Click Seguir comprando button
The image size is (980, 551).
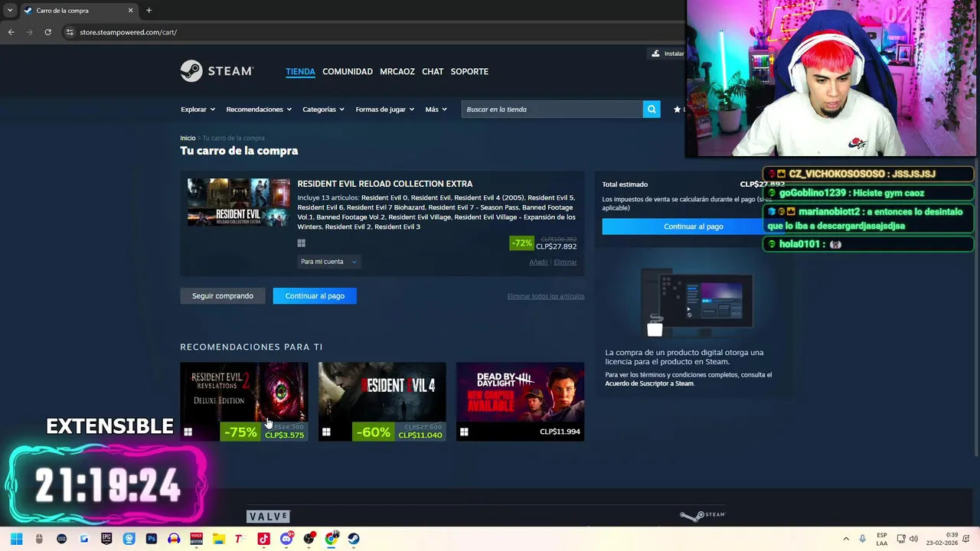[x=223, y=296]
